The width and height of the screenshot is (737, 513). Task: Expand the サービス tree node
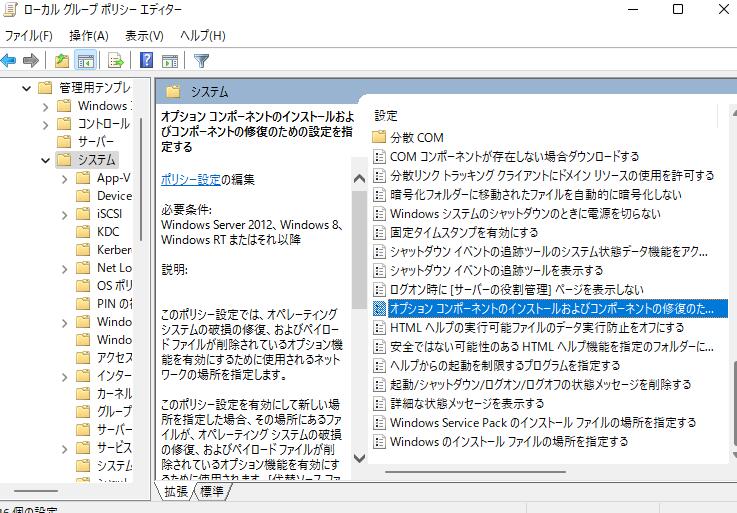click(65, 449)
